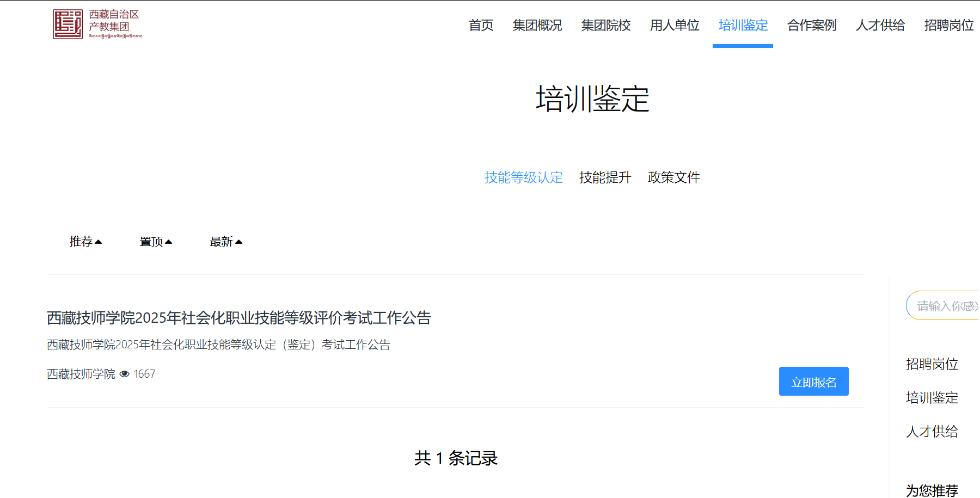Click the eye view-count icon beside 1667
980x498 pixels.
tap(125, 374)
